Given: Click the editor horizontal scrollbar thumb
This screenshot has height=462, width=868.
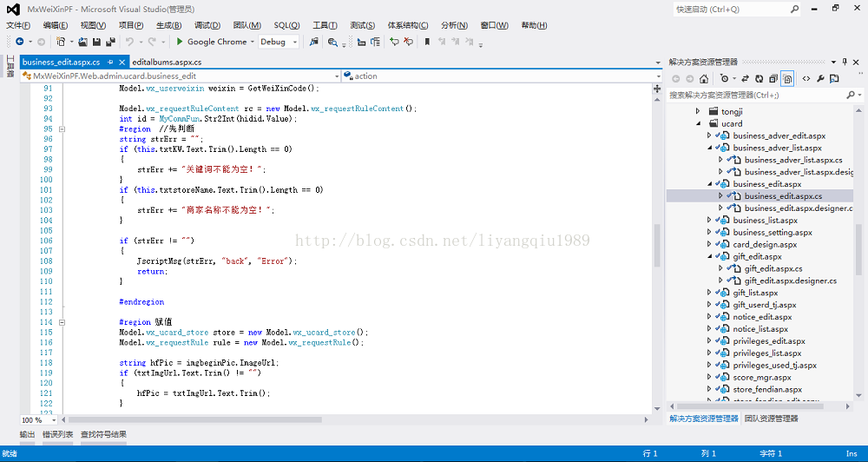Looking at the screenshot, I should (x=194, y=420).
